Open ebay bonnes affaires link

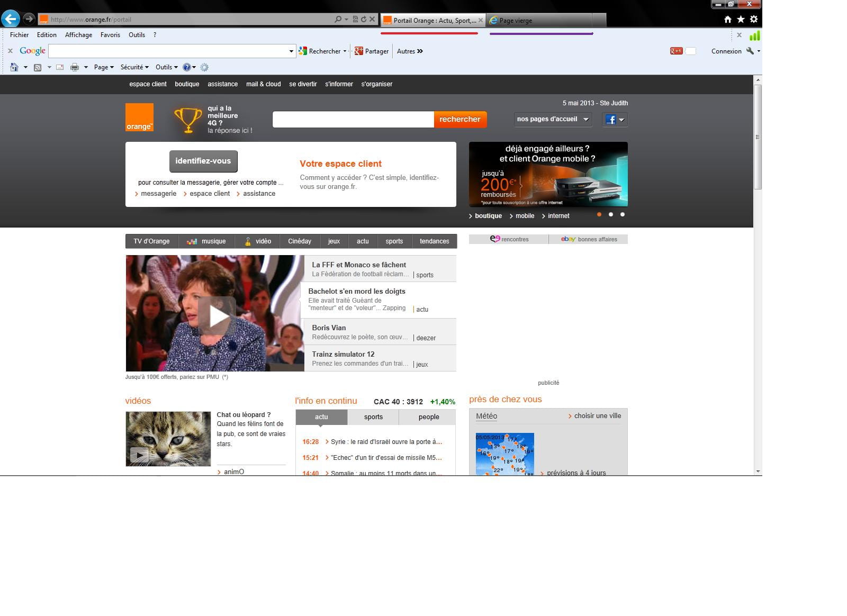tap(589, 239)
